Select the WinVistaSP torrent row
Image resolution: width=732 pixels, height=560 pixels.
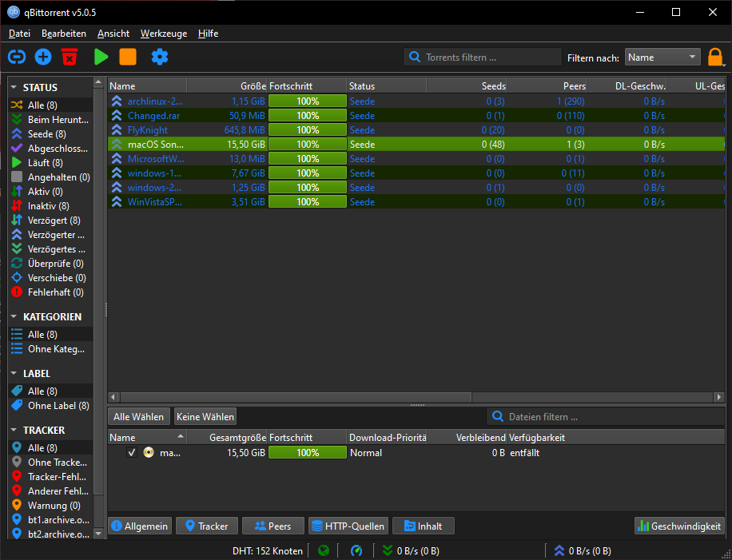point(416,201)
